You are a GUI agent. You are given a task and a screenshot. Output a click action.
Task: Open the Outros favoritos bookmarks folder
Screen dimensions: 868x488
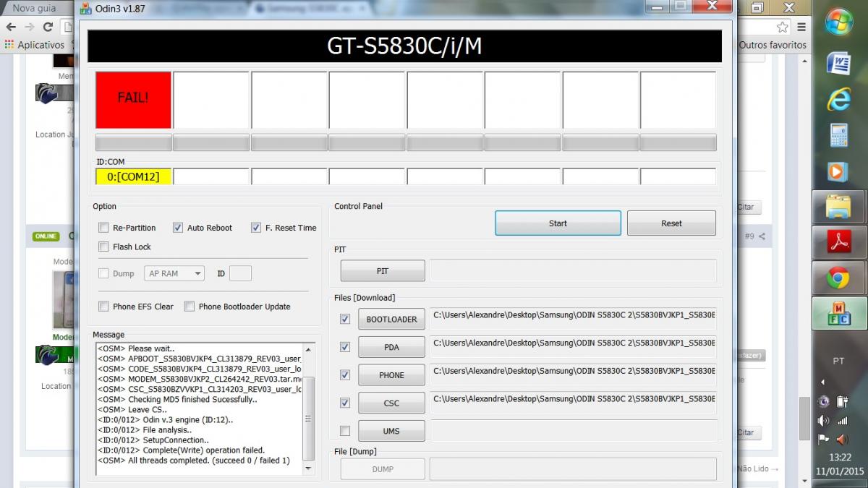(x=773, y=45)
